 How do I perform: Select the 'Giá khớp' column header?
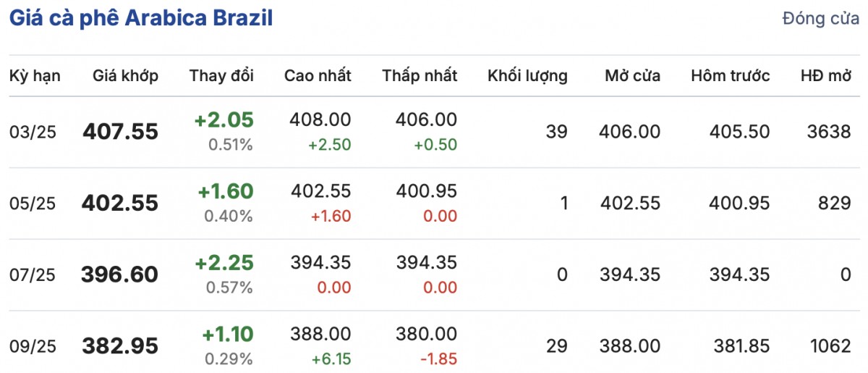125,75
